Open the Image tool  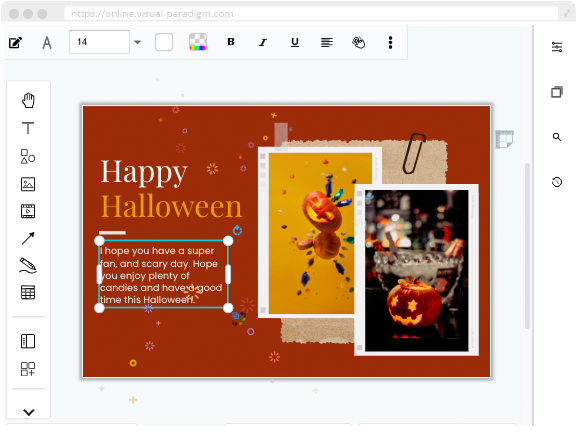click(28, 184)
